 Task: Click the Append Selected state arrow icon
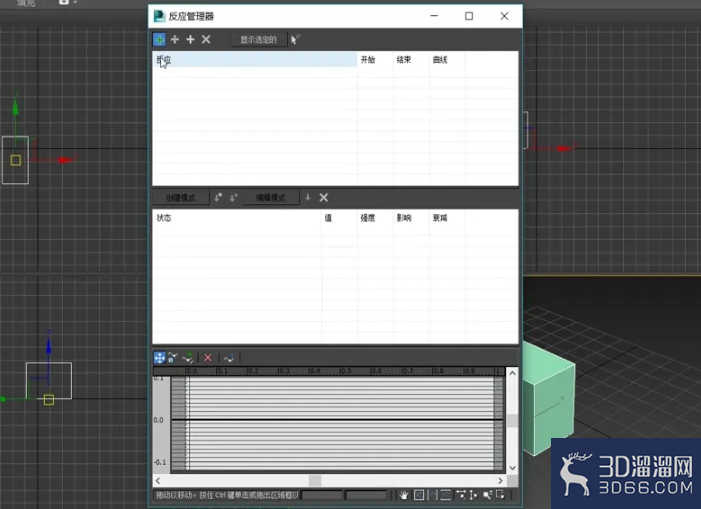tap(233, 198)
